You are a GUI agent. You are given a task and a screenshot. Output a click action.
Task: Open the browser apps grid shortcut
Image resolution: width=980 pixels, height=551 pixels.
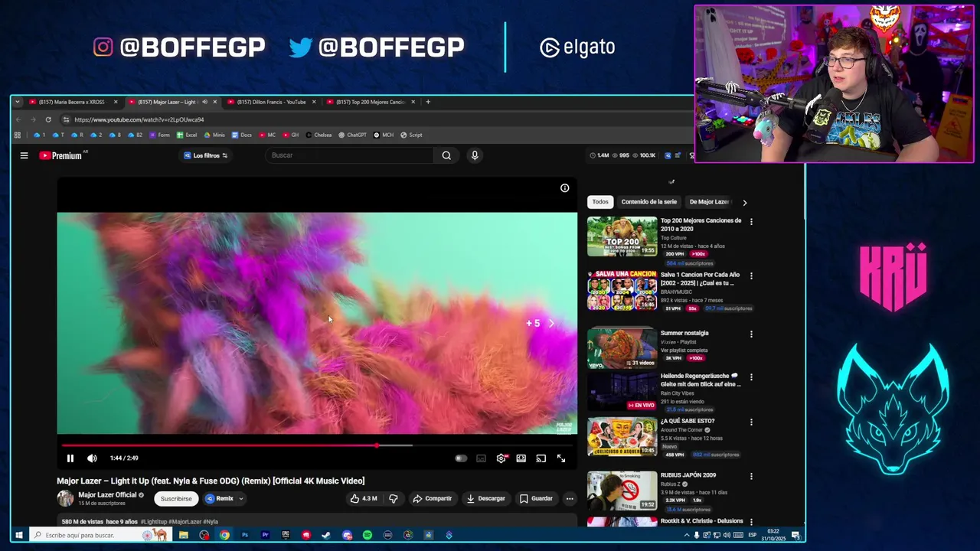[x=17, y=135]
